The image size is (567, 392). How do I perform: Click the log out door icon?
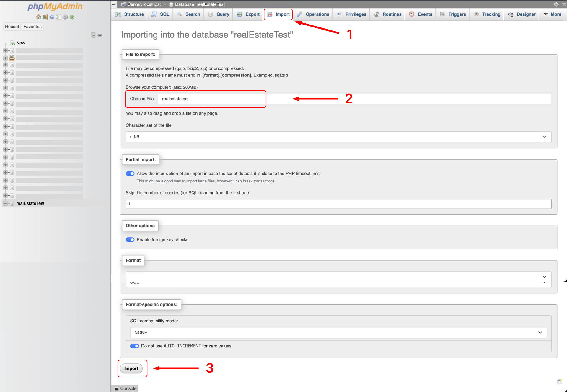point(45,17)
